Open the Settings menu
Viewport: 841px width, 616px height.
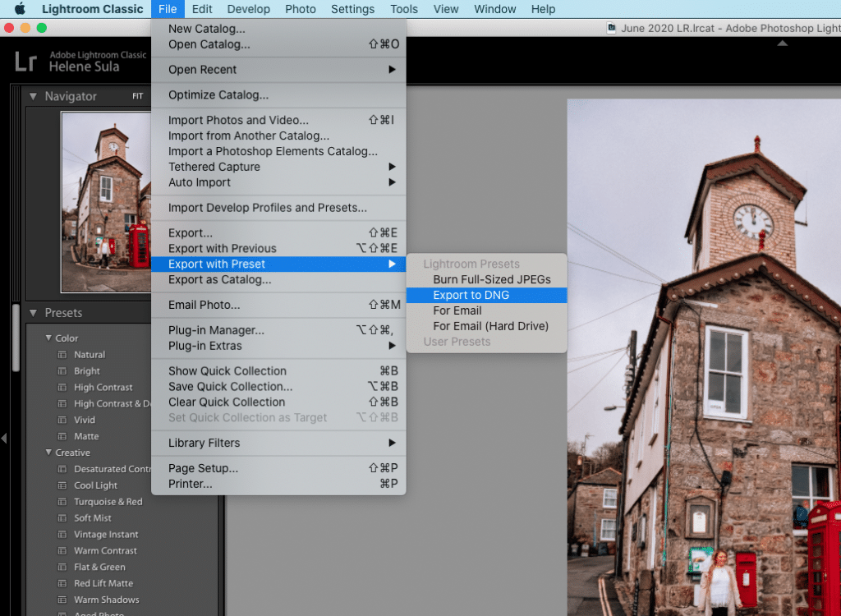coord(352,9)
